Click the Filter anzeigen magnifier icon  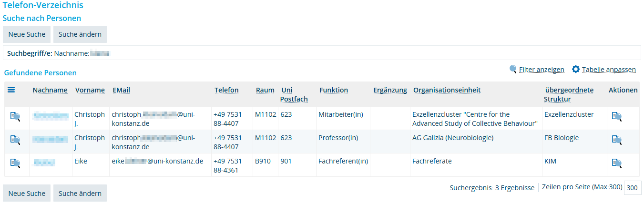[x=513, y=69]
